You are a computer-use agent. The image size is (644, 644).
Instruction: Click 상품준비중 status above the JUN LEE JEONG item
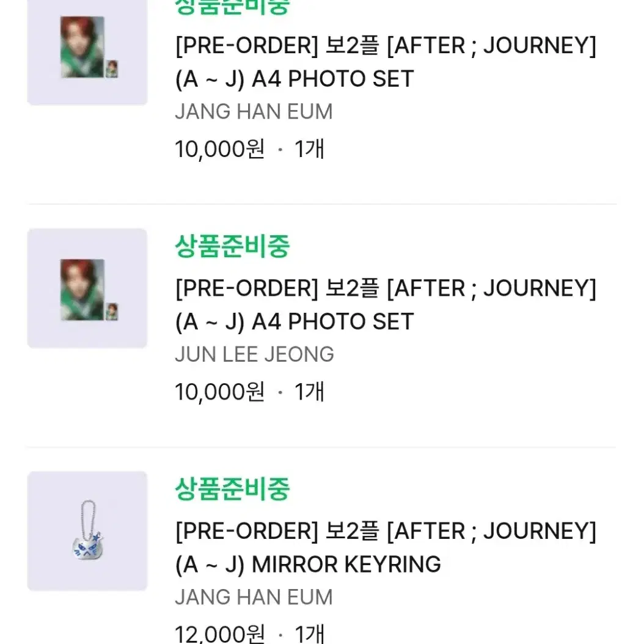232,246
